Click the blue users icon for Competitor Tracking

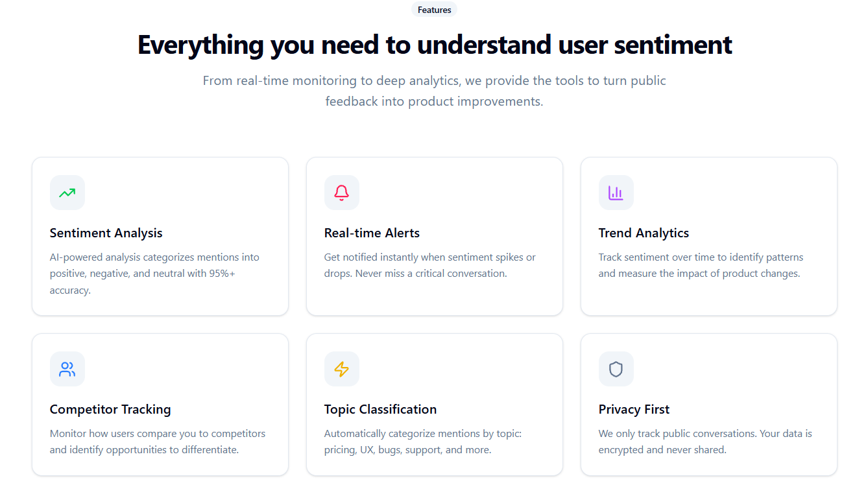click(x=67, y=368)
